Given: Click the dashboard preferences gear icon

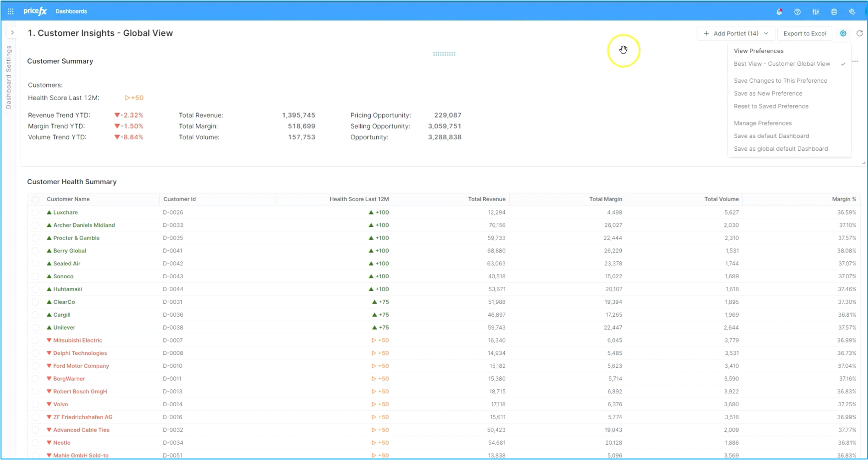Looking at the screenshot, I should tap(843, 33).
